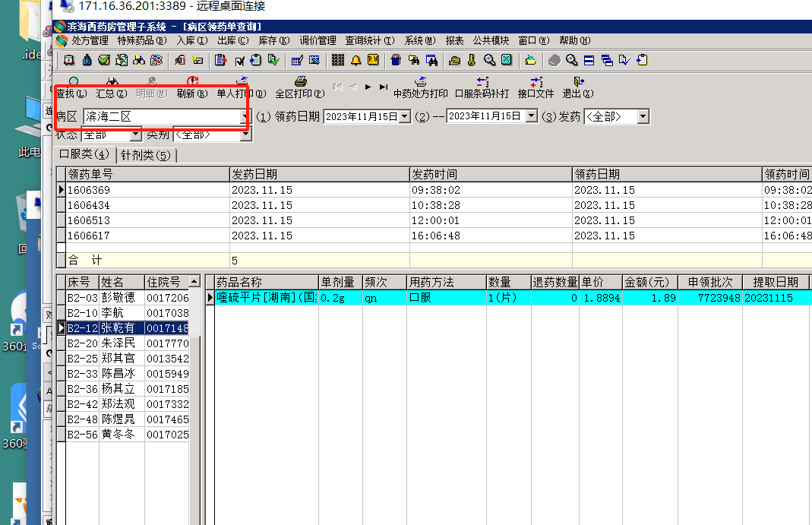Open the 类别 category dropdown
Viewport: 812px width, 525px height.
click(246, 134)
